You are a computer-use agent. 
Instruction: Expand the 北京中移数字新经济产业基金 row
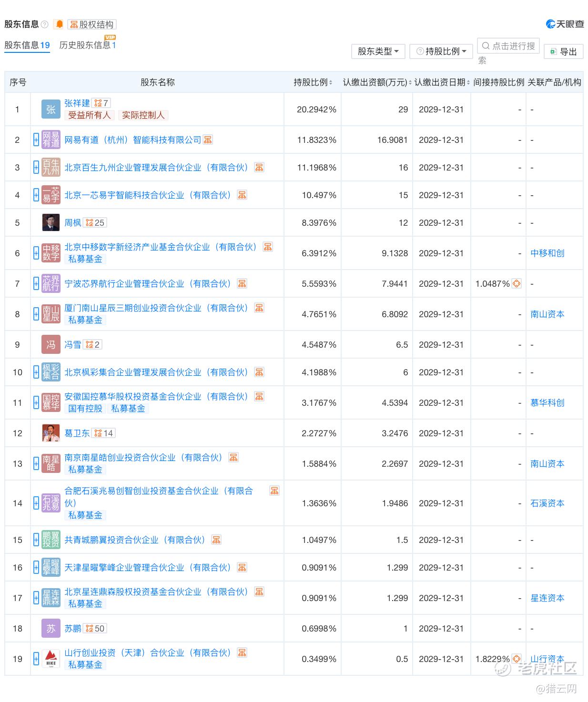36,253
